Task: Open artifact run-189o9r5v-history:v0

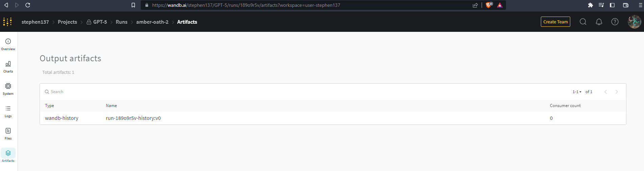Action: click(x=133, y=118)
